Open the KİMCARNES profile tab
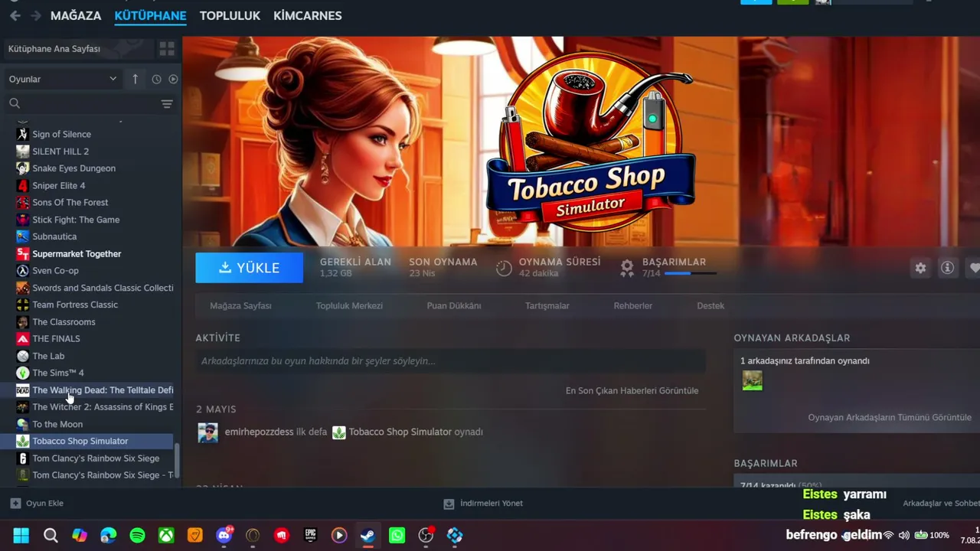Viewport: 980px width, 551px height. click(308, 15)
